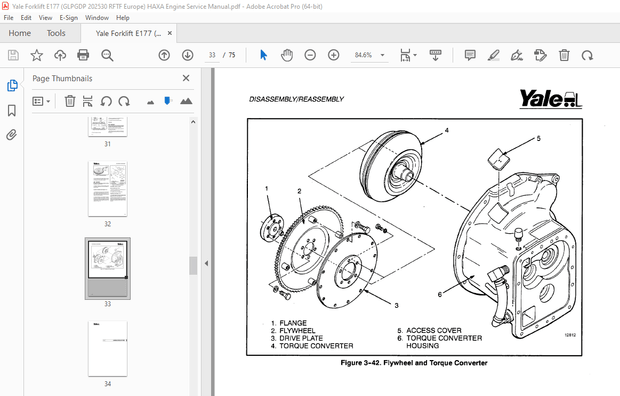The image size is (620, 396).
Task: Close the Page Thumbnails panel
Action: click(186, 78)
